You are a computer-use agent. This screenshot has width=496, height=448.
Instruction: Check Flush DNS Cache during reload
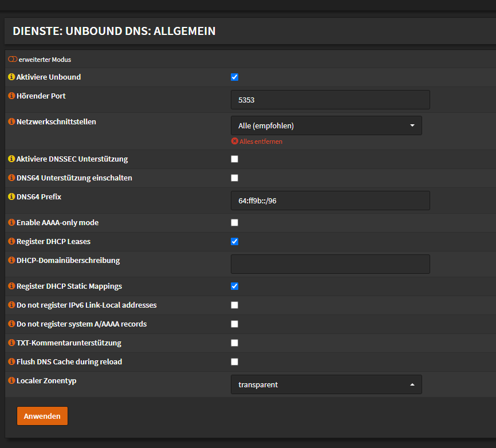(234, 362)
